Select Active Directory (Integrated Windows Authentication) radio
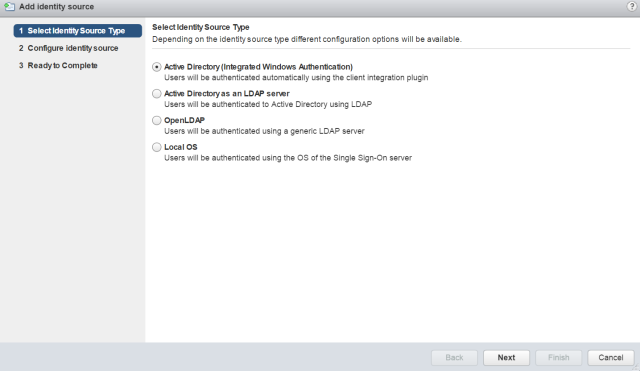Viewport: 640px width, 371px height. (x=157, y=67)
